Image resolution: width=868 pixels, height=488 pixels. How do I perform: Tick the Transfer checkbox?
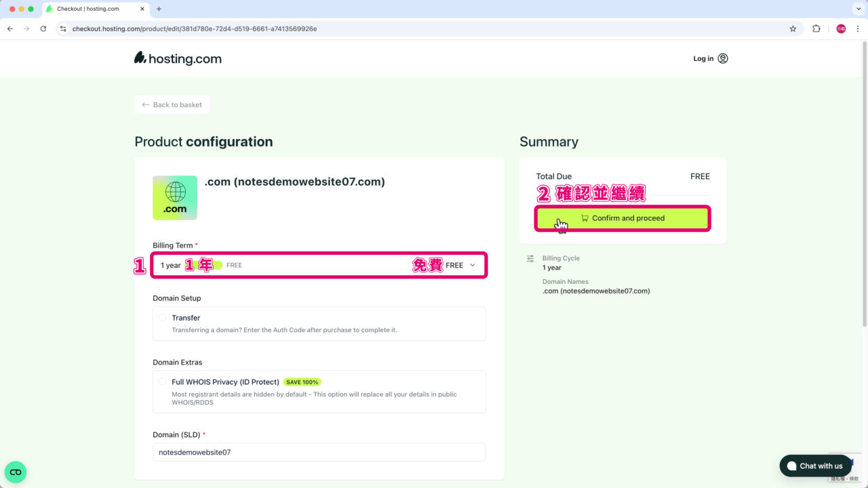click(162, 317)
